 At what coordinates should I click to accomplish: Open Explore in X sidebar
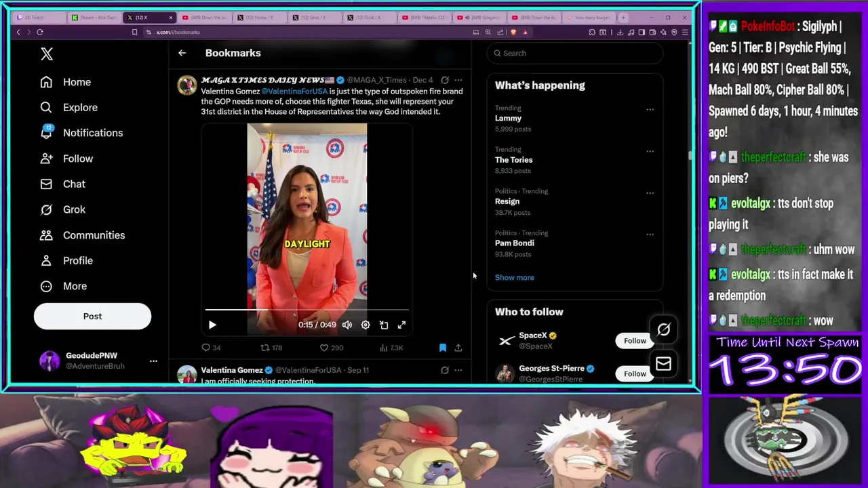(x=68, y=107)
